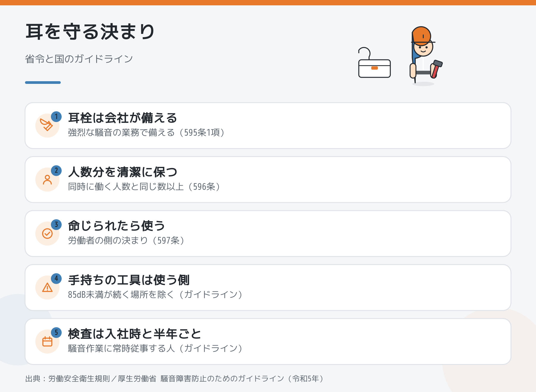Click the text 85dB未満が続く場所を除く（ガイドライン）
Viewport: 536px width, 392px height.
155,294
